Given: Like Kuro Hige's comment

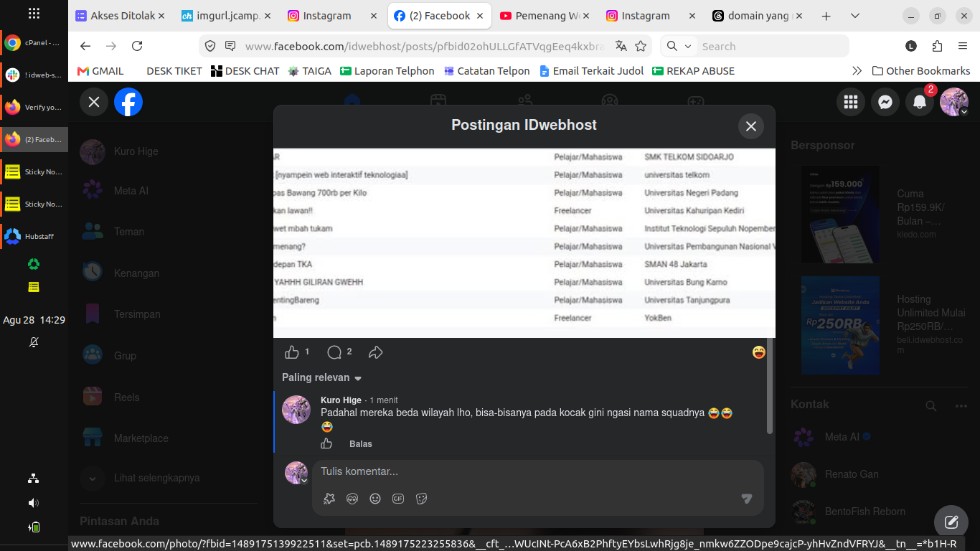Looking at the screenshot, I should [x=326, y=443].
